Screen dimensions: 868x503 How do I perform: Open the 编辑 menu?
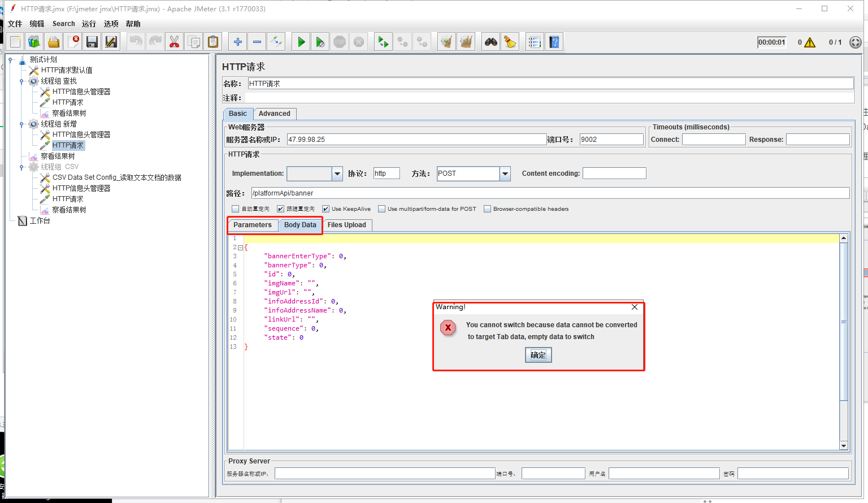point(37,24)
